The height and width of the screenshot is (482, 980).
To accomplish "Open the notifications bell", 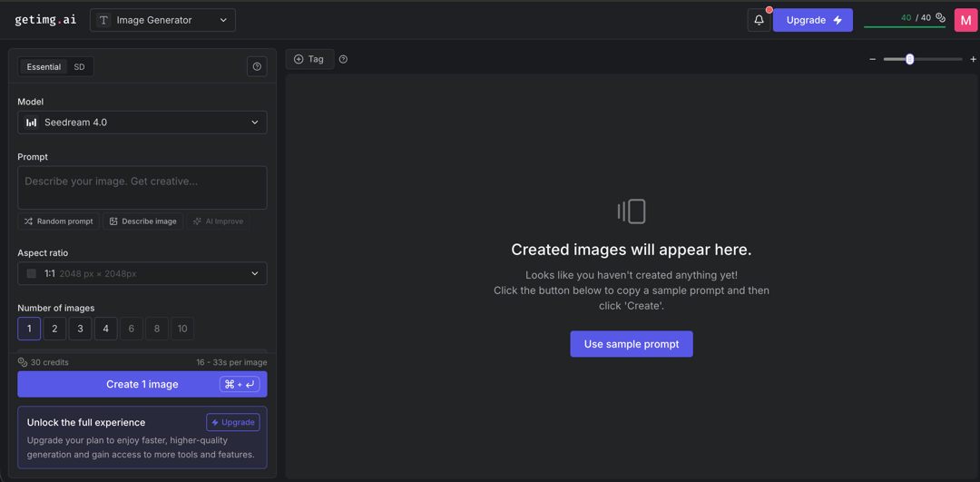I will point(759,20).
